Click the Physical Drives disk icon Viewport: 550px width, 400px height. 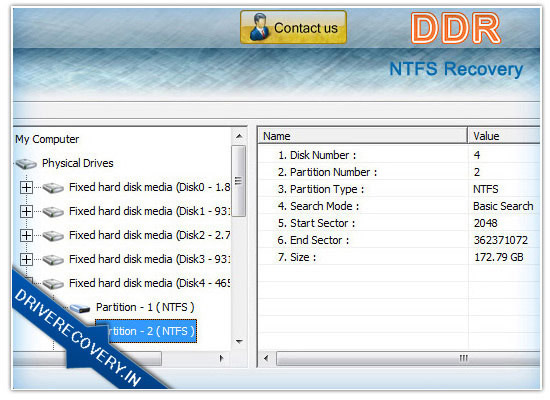point(26,164)
